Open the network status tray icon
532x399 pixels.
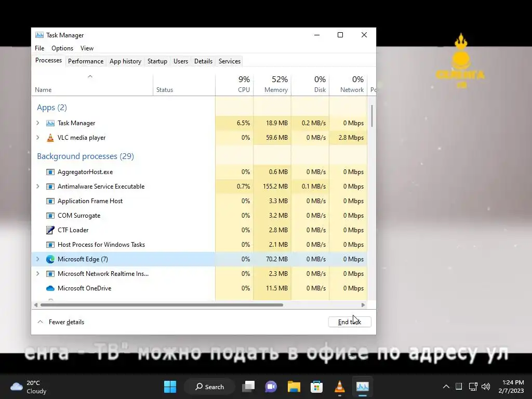[473, 387]
